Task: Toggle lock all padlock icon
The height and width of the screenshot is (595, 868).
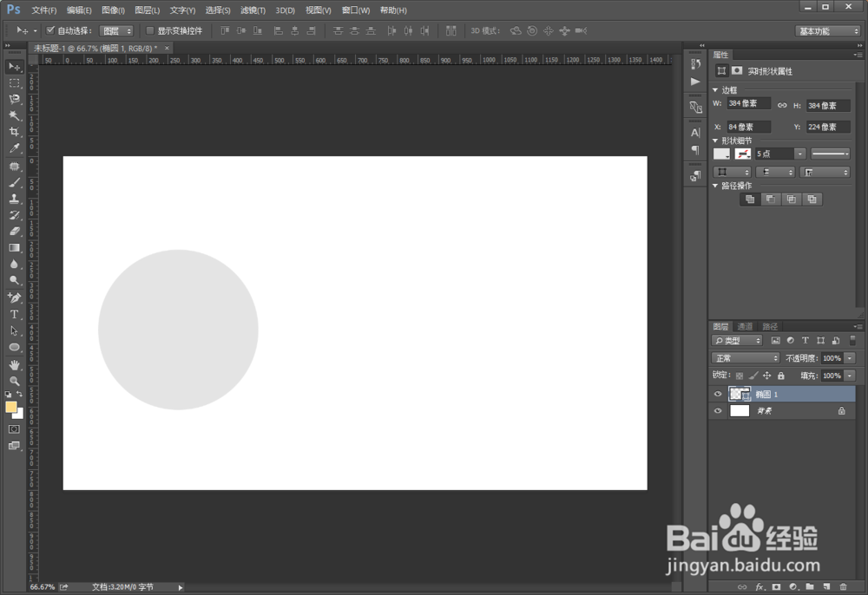Action: point(780,376)
